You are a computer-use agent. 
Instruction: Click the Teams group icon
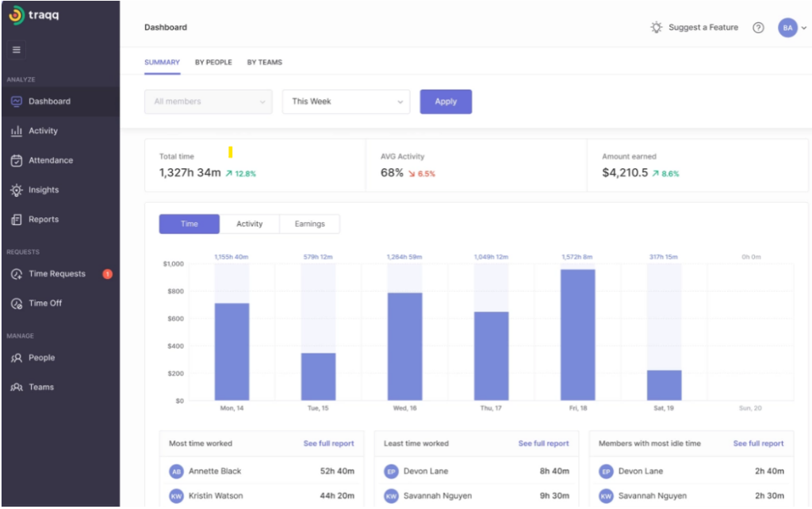pos(17,388)
